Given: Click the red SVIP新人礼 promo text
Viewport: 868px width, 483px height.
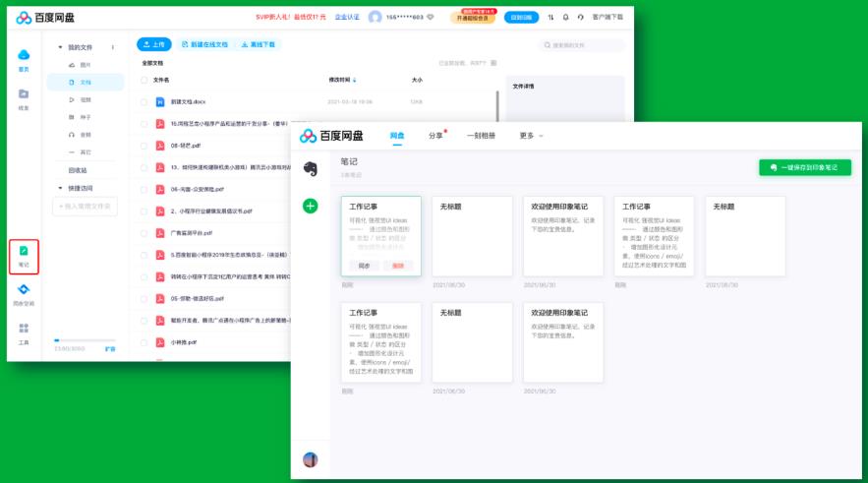Looking at the screenshot, I should [291, 17].
